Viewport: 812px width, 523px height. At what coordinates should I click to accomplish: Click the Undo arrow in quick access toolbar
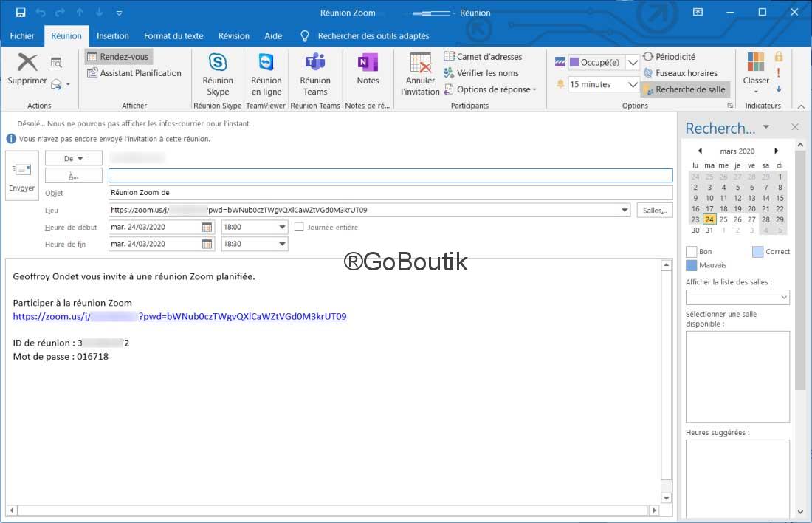click(x=41, y=13)
